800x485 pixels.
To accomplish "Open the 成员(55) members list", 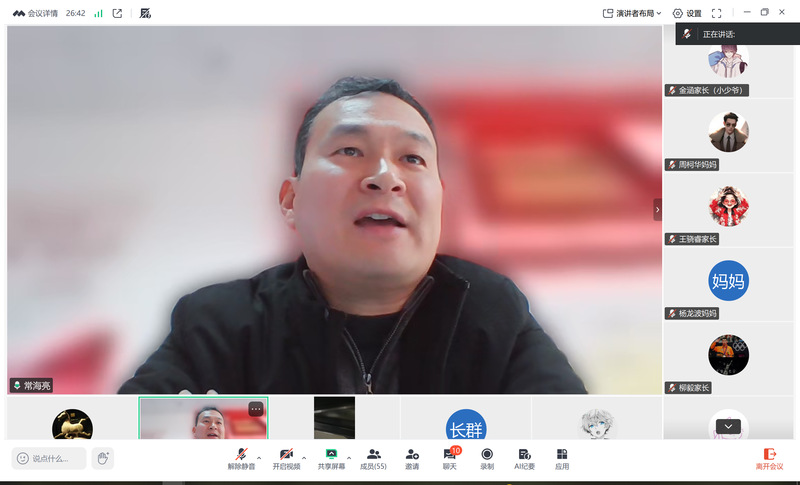I will [x=373, y=458].
